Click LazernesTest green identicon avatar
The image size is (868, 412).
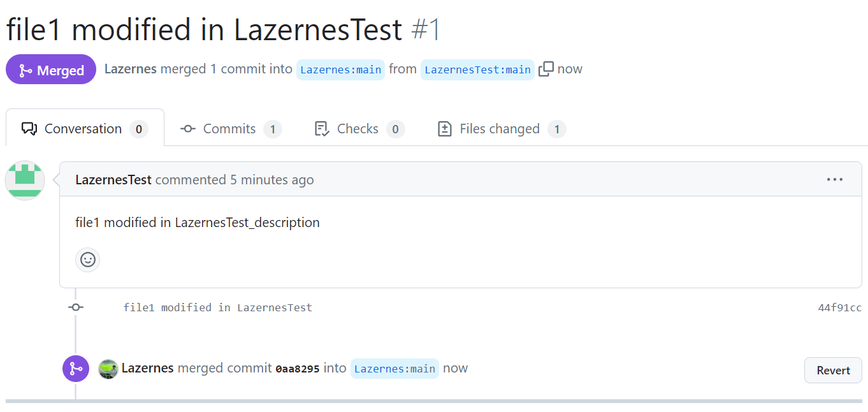click(25, 180)
